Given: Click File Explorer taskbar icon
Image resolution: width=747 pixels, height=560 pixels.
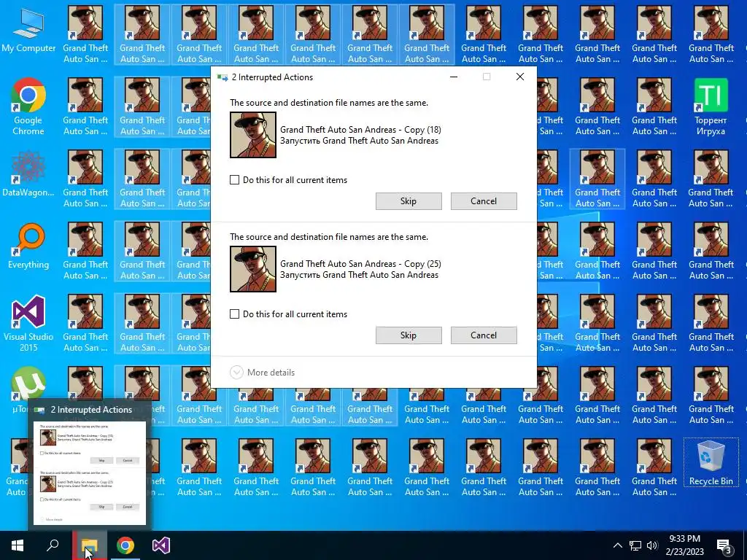Looking at the screenshot, I should click(x=89, y=545).
